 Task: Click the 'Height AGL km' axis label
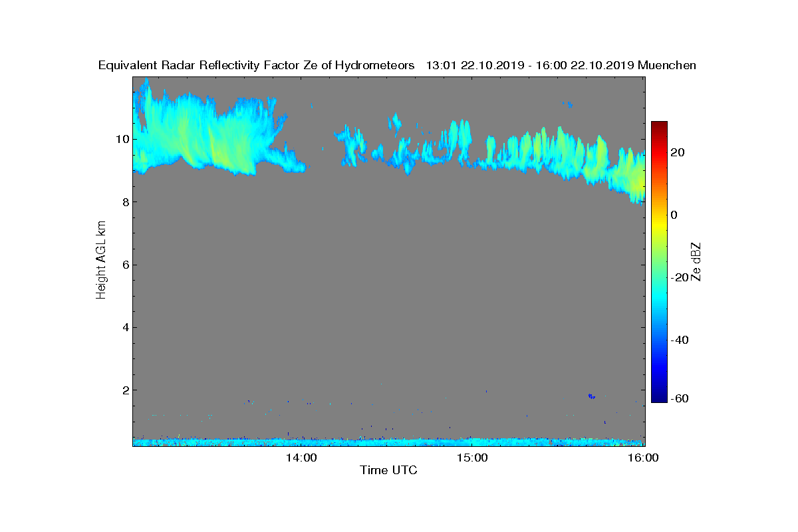click(x=101, y=260)
